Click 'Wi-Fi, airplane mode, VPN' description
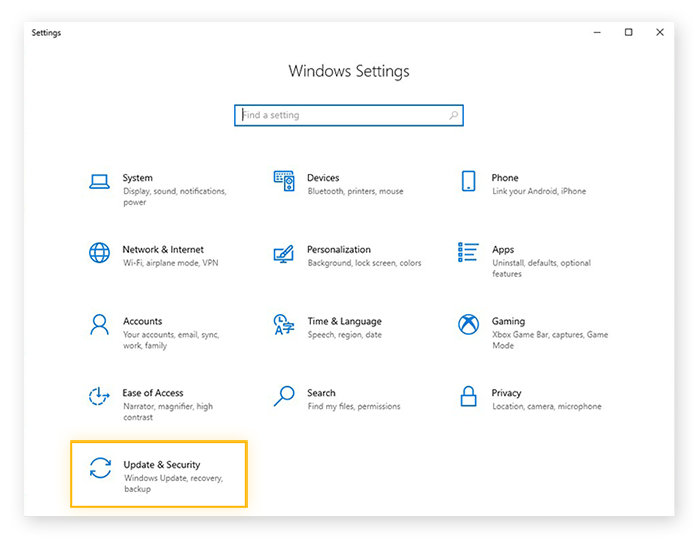Viewport: 700px width, 543px height. tap(171, 263)
